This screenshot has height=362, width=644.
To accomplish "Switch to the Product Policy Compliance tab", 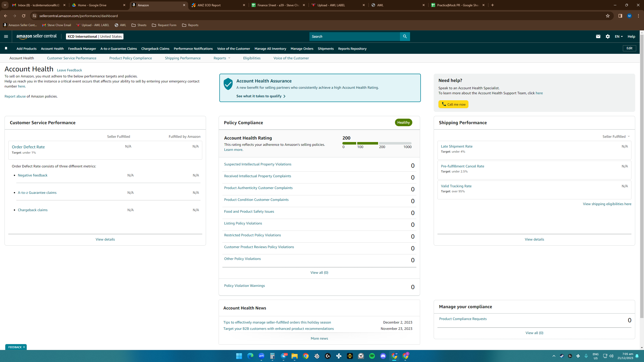I will [131, 58].
